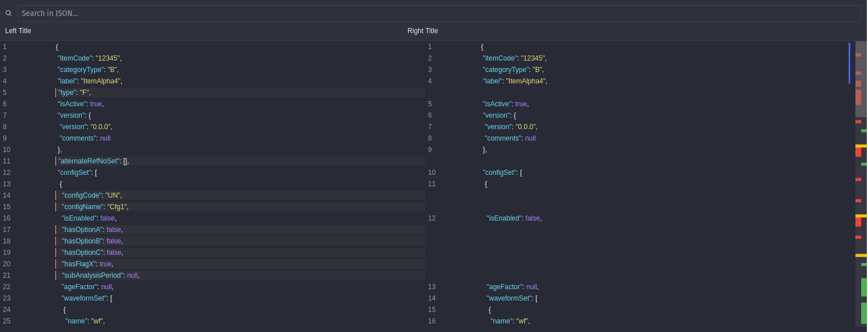This screenshot has height=332, width=868.
Task: Click left pane "categoryType": "B" line
Action: point(89,70)
